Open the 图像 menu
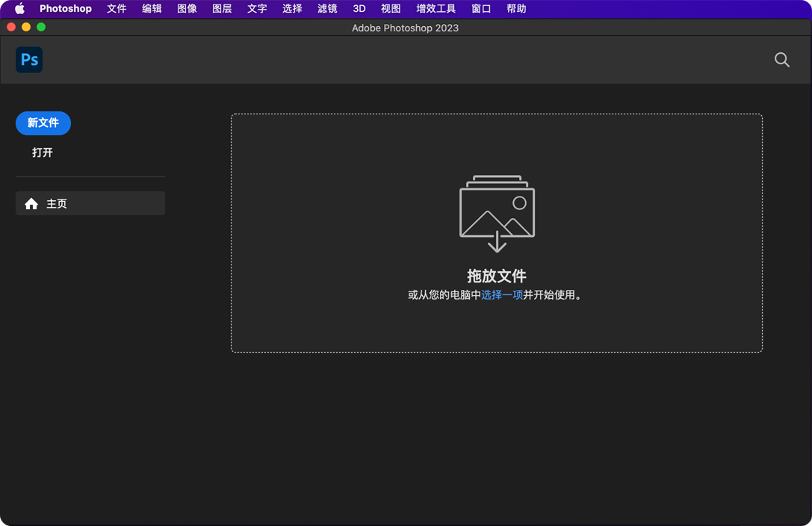 tap(187, 9)
